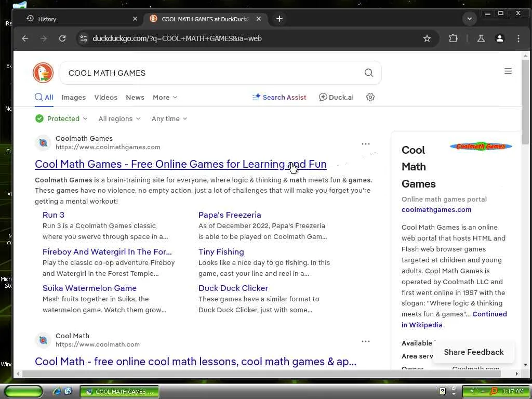Open Cool Math Games - Free Online Games link
This screenshot has width=532, height=399.
point(180,164)
